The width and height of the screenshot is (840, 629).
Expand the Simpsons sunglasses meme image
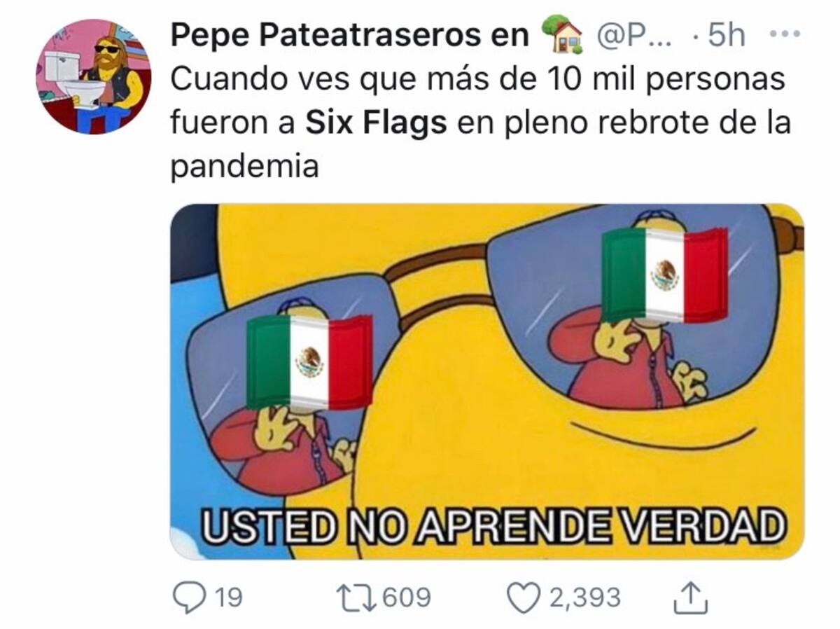(487, 381)
